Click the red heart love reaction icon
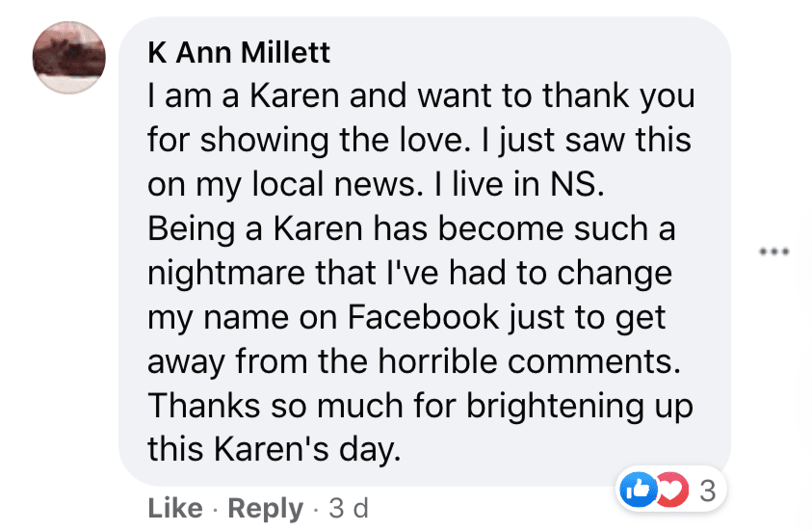Image resolution: width=812 pixels, height=530 pixels. [673, 490]
